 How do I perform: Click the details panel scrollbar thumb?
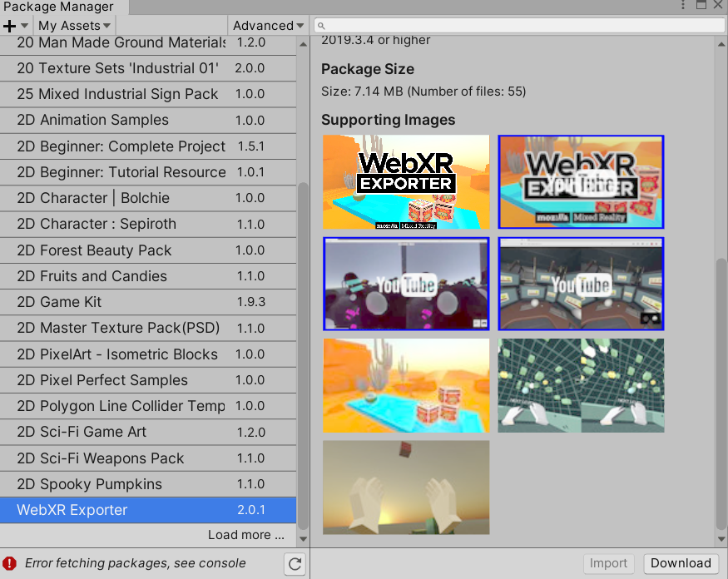(721, 393)
